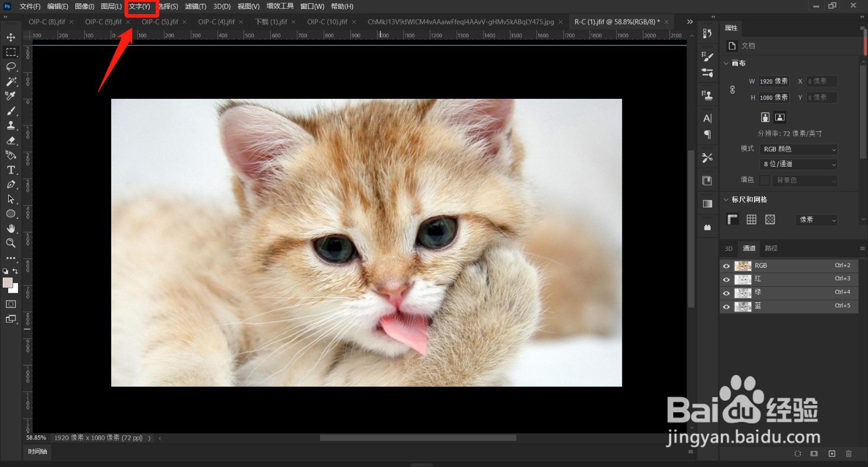This screenshot has width=868, height=467.
Task: Open 模式 RGB 颜色 dropdown
Action: click(799, 149)
